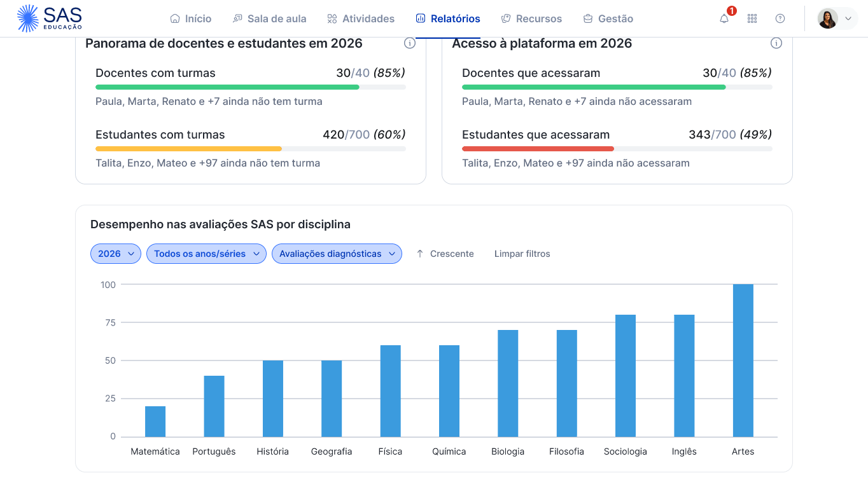868x487 pixels.
Task: Click the info icon on 'Acesso à plataforma' card
Action: tap(776, 43)
